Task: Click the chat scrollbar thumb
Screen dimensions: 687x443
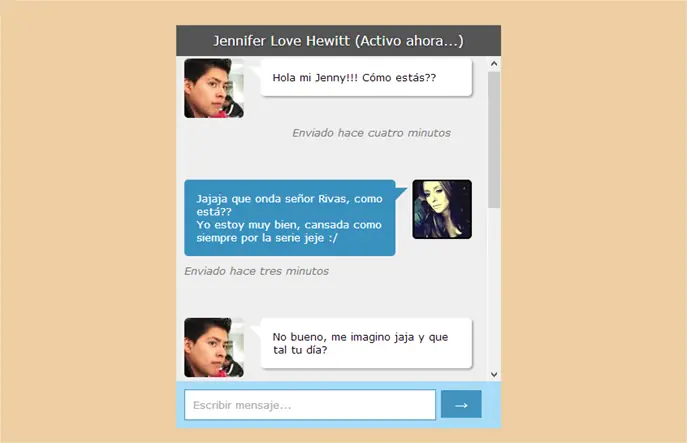Action: tap(494, 140)
